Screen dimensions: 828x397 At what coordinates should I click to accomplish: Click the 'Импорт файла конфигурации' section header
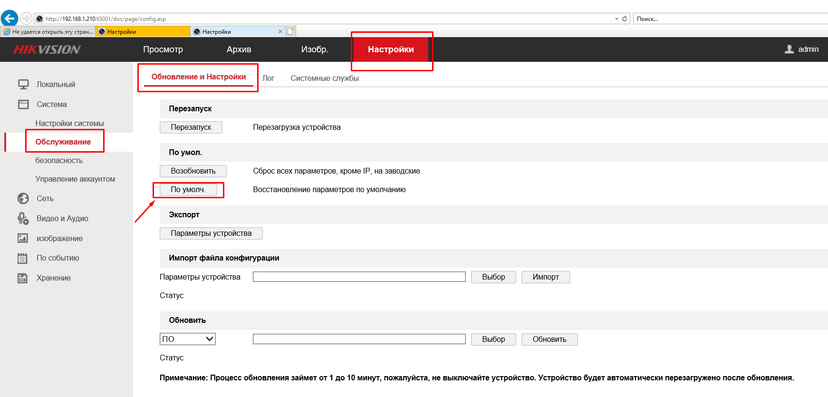(x=224, y=258)
